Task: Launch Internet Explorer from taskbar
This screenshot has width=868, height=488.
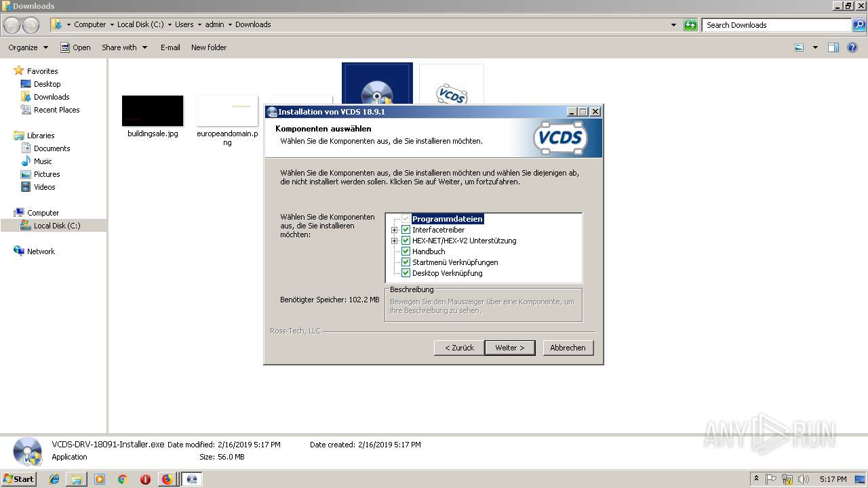Action: click(x=54, y=479)
